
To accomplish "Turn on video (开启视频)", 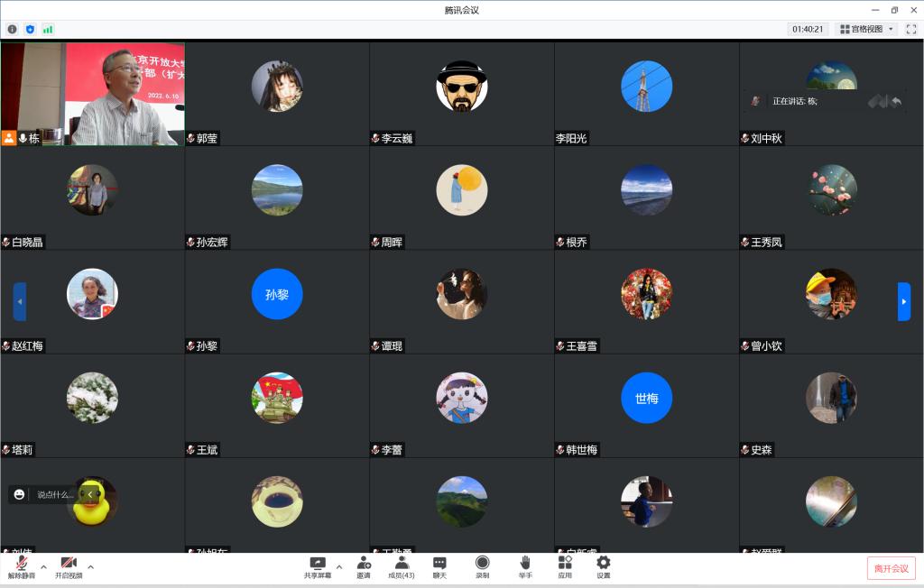I will point(69,566).
